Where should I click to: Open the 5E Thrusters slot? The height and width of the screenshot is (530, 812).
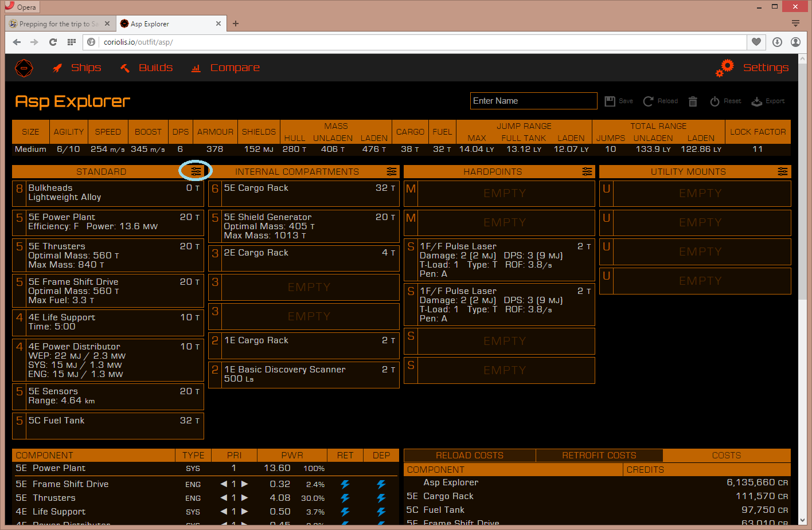click(x=108, y=256)
